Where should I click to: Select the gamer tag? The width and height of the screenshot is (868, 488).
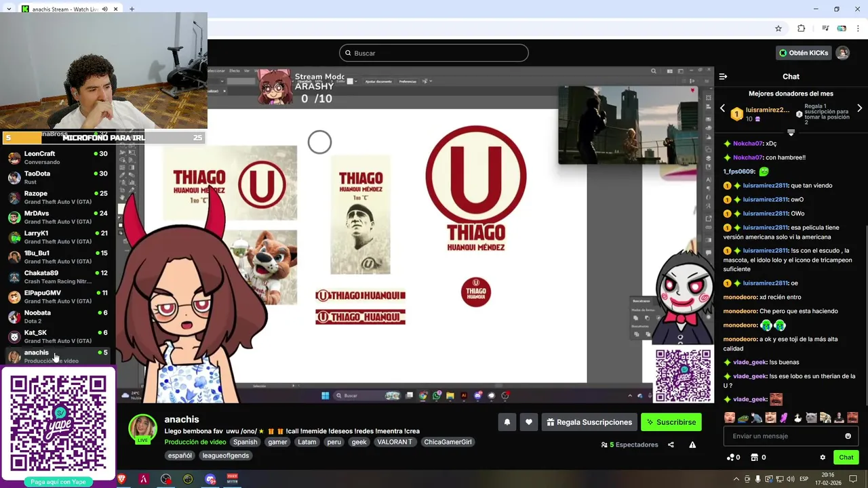click(277, 442)
